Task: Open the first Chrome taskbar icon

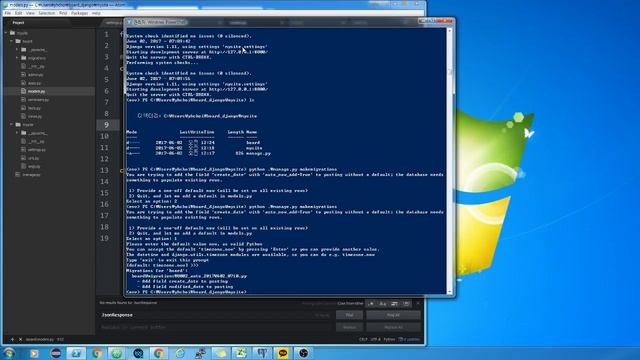Action: tap(97, 353)
